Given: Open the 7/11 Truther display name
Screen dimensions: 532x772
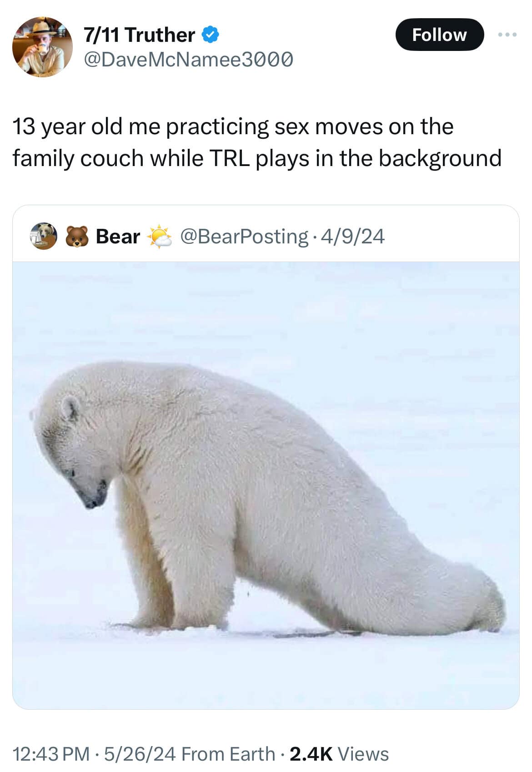Looking at the screenshot, I should 139,35.
